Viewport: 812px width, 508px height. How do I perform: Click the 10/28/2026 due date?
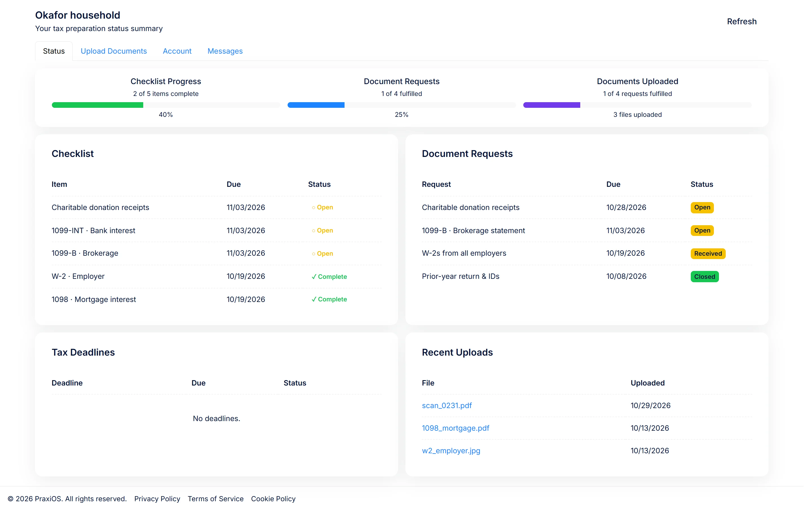626,208
